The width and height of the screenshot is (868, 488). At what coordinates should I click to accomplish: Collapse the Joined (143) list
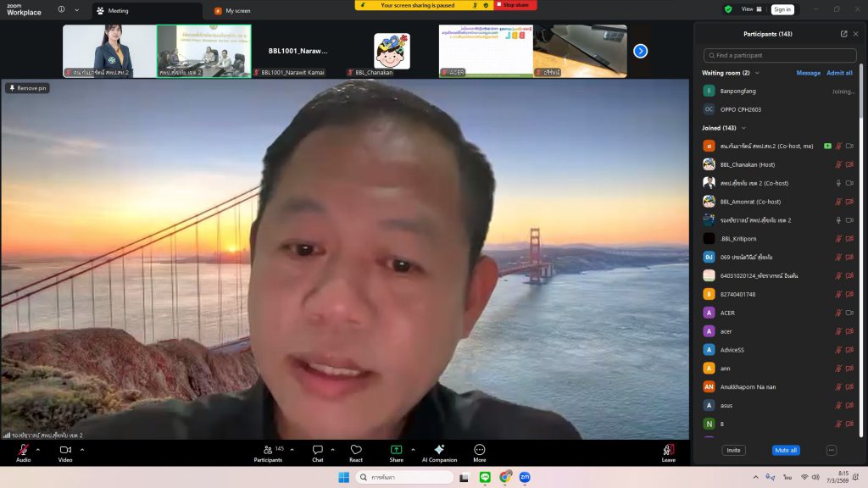[743, 128]
